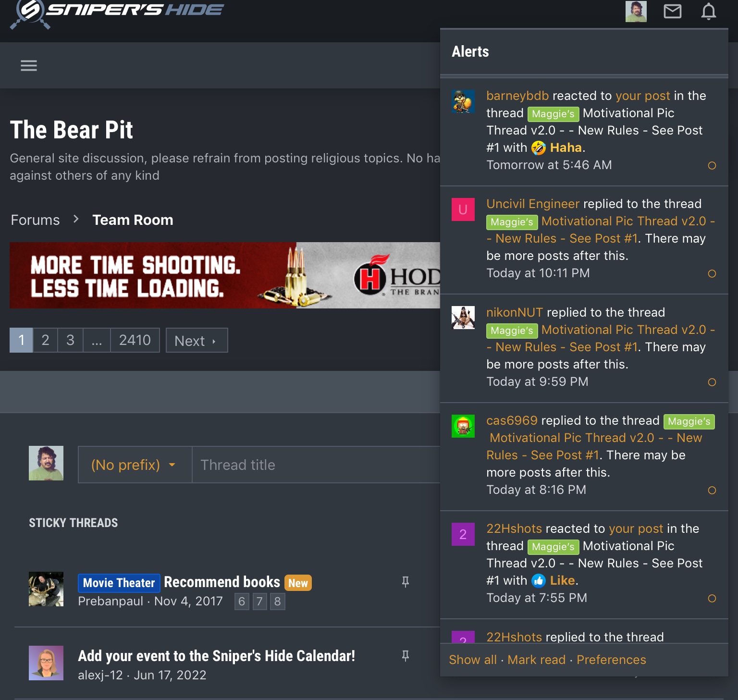The width and height of the screenshot is (738, 700).
Task: Click the Haha reaction emoji
Action: pos(539,148)
